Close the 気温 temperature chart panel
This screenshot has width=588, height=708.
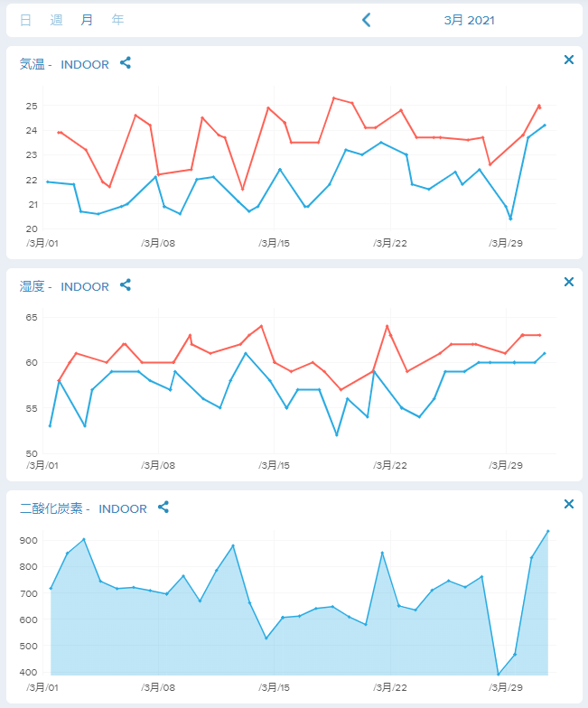click(x=569, y=60)
